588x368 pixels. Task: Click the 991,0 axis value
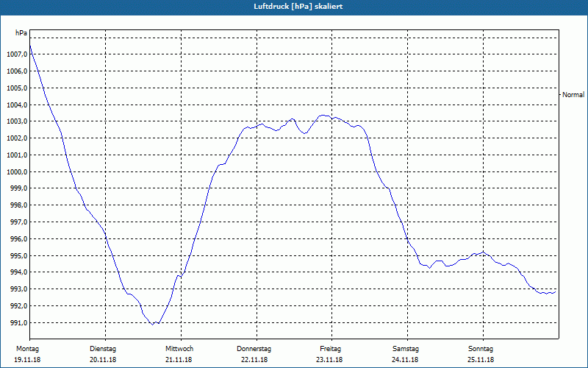click(18, 323)
